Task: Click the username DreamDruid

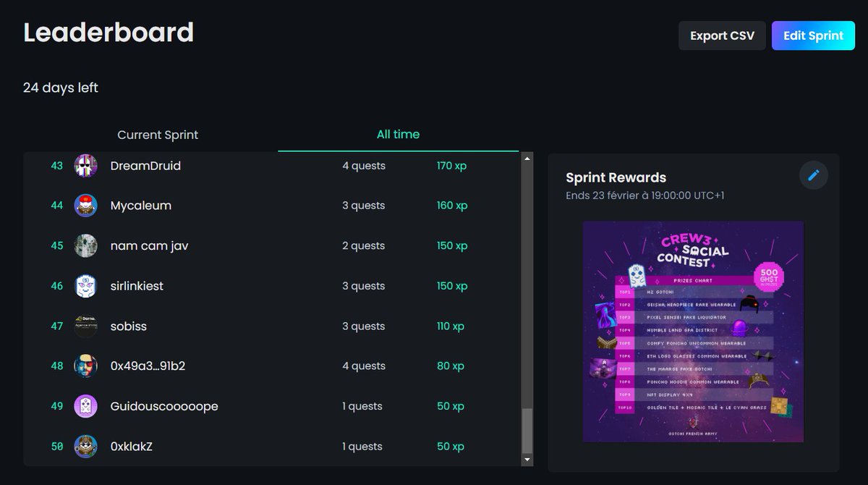Action: [145, 166]
